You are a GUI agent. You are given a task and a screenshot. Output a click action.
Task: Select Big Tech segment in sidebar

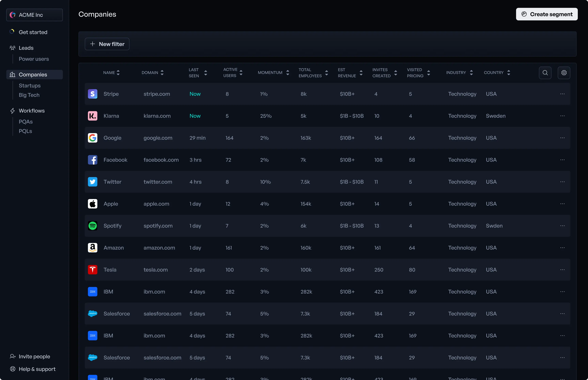click(29, 95)
